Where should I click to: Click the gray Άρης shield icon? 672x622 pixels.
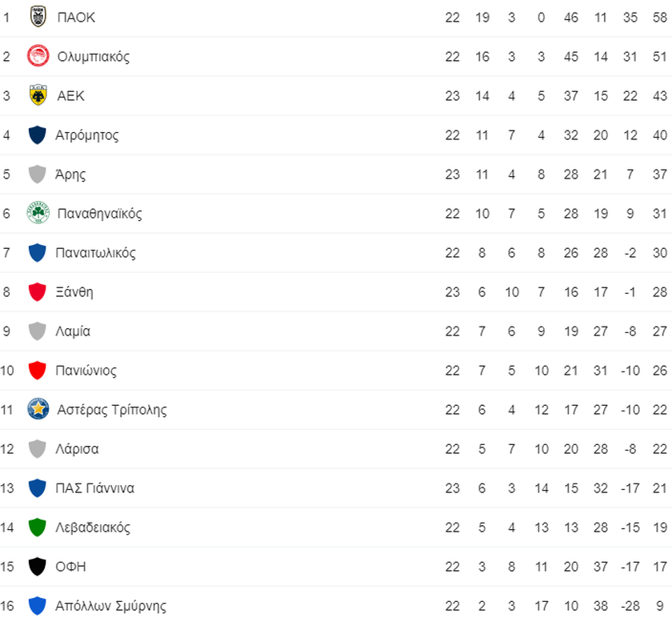37,174
